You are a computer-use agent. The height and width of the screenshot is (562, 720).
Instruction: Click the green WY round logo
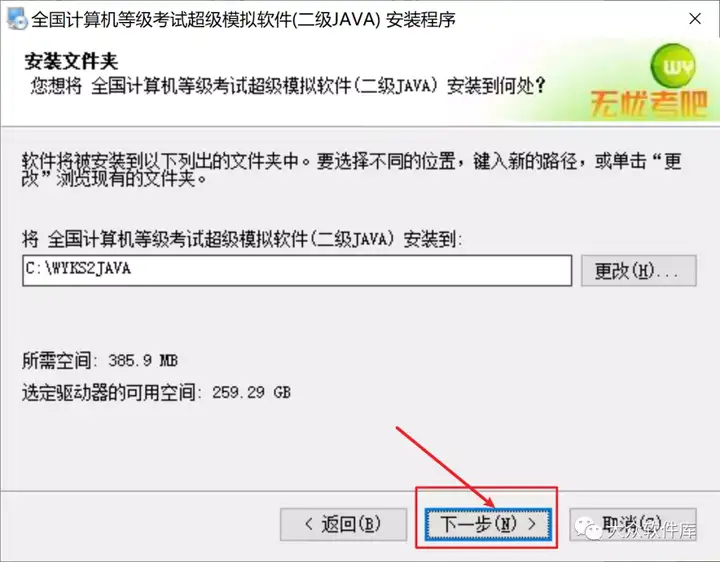pos(673,66)
